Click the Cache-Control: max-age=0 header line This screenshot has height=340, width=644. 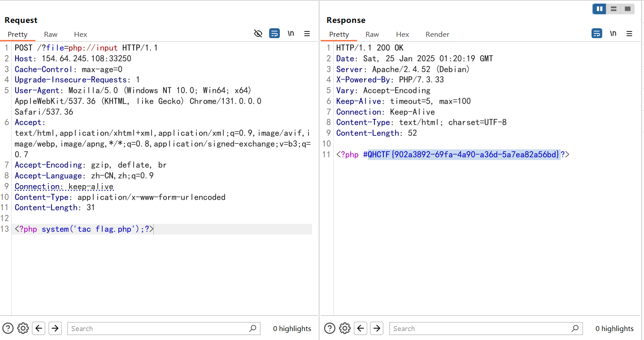69,70
